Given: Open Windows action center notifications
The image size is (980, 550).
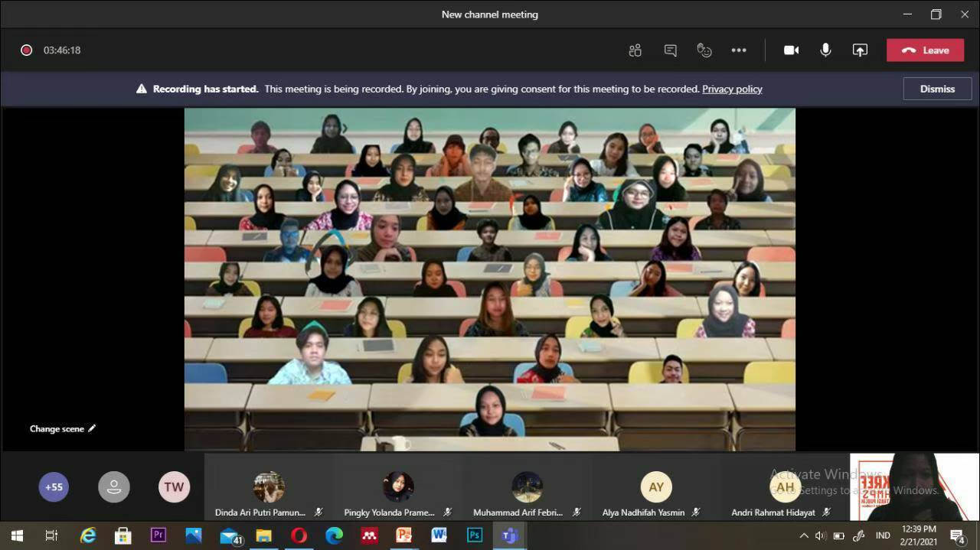Looking at the screenshot, I should click(957, 535).
